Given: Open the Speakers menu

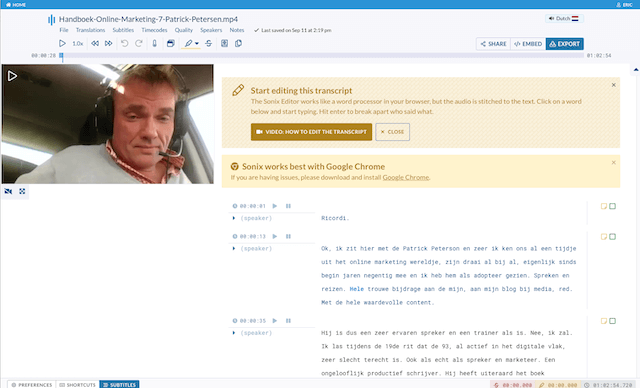Looking at the screenshot, I should point(211,30).
